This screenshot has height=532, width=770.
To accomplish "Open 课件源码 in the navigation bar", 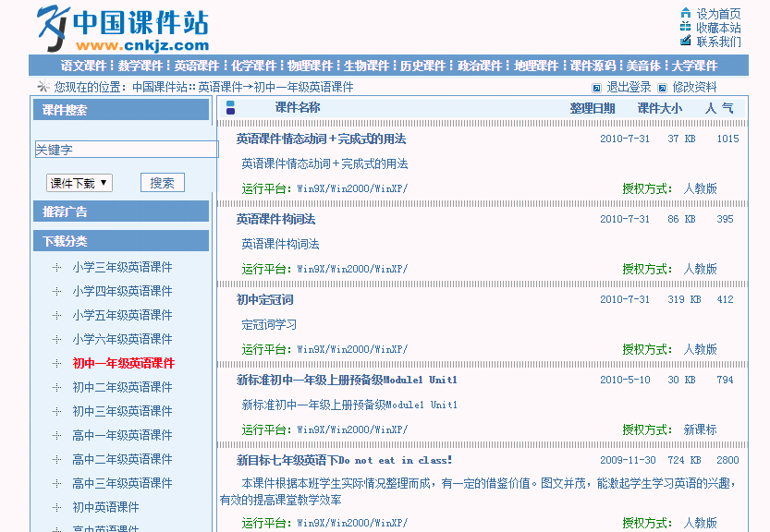I will pos(593,66).
